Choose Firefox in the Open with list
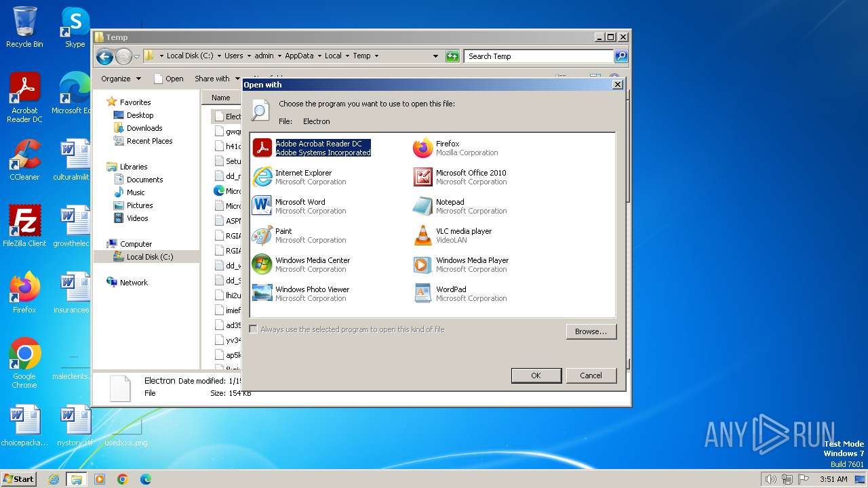The width and height of the screenshot is (868, 488). (x=456, y=148)
